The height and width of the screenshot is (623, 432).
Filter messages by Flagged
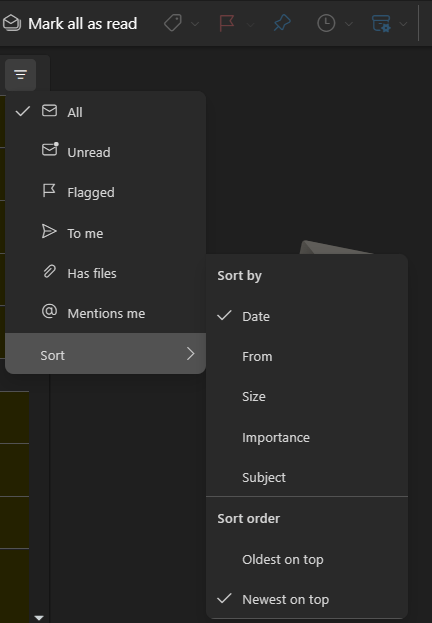click(x=105, y=192)
